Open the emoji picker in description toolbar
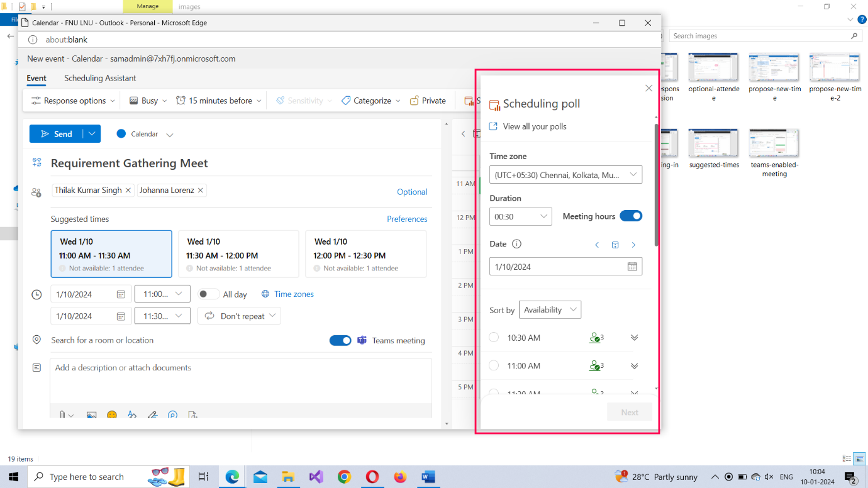 [112, 415]
